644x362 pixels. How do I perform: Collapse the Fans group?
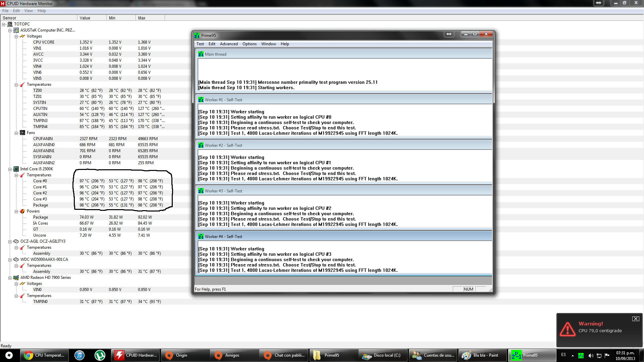(16, 133)
